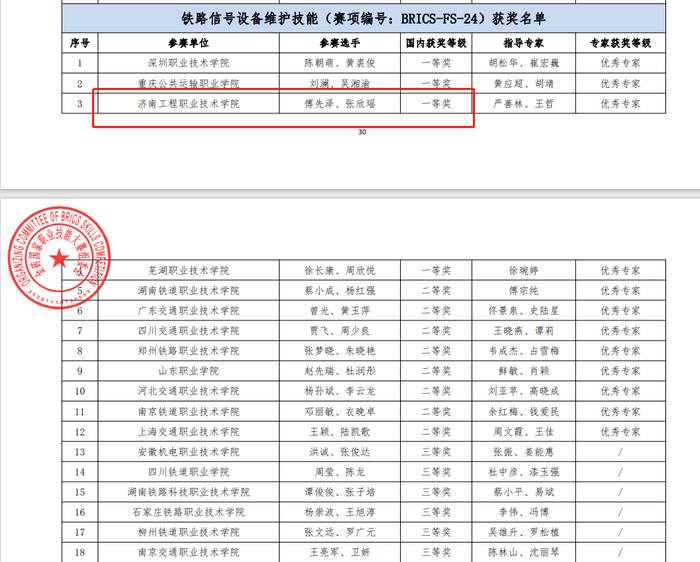Image resolution: width=700 pixels, height=562 pixels.
Task: Select the cell 蔡小平、易斌
Action: coord(524,492)
